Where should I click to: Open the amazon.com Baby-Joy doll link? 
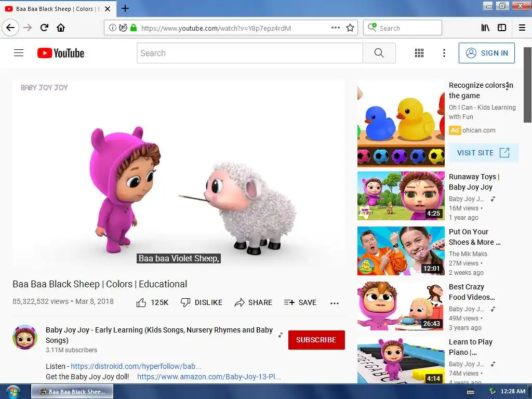pyautogui.click(x=209, y=377)
